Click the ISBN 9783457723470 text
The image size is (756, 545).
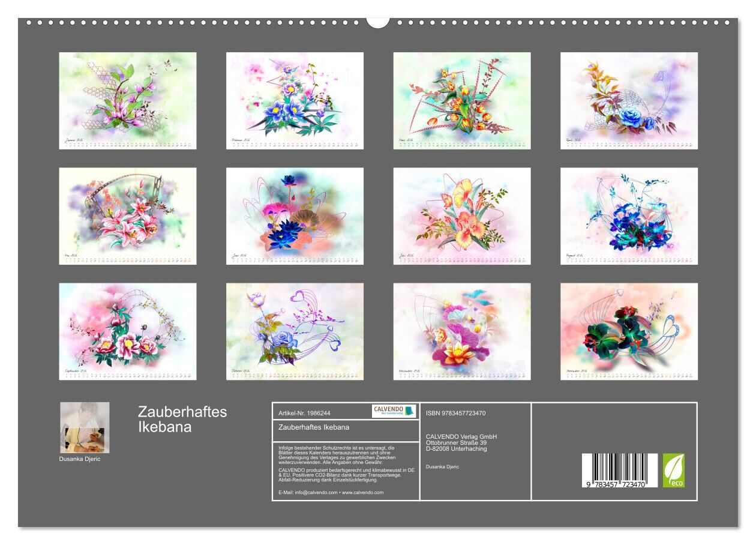point(456,413)
